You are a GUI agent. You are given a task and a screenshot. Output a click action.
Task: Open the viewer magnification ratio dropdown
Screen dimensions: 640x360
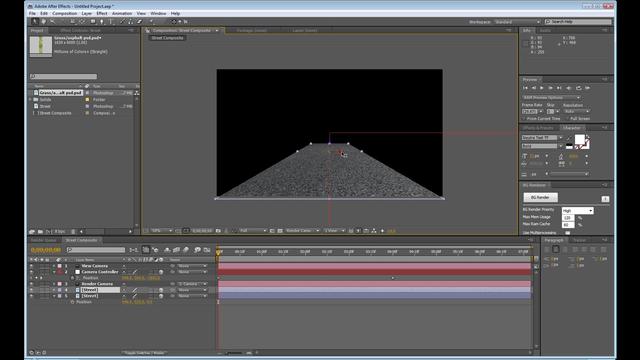pyautogui.click(x=161, y=231)
